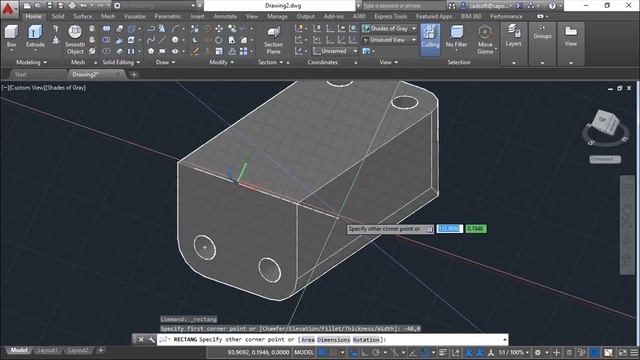Open the Manage ribbon tab
Viewport: 640px width, 360px height.
tap(277, 16)
